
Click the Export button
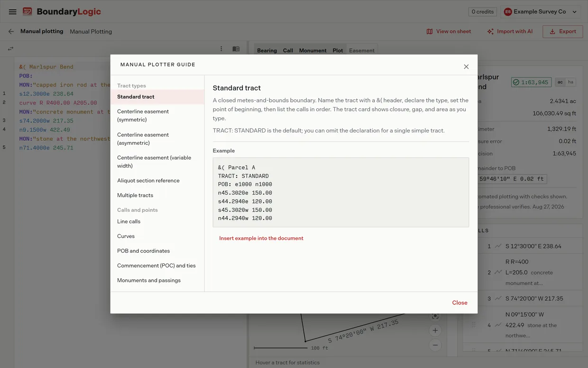(562, 31)
